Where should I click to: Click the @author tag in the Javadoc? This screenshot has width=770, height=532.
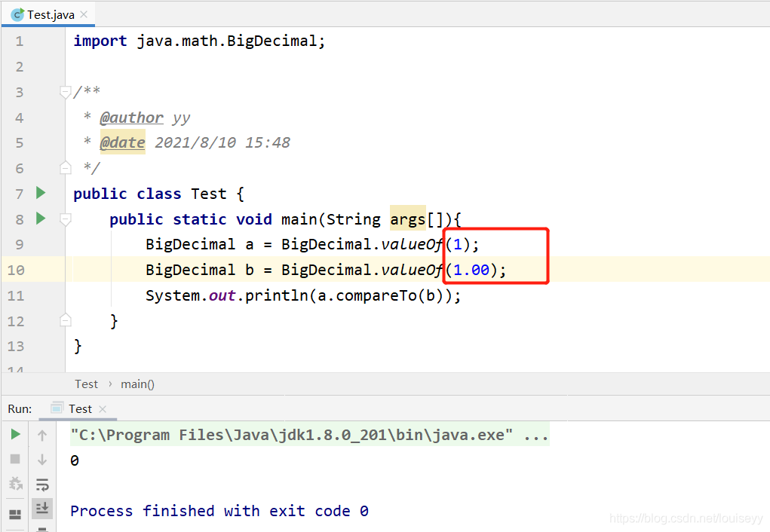131,118
